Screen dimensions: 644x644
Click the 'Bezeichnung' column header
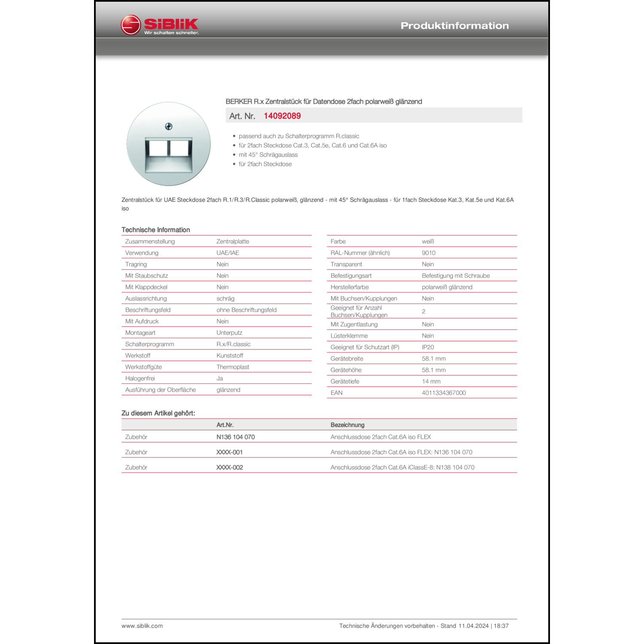click(x=347, y=425)
